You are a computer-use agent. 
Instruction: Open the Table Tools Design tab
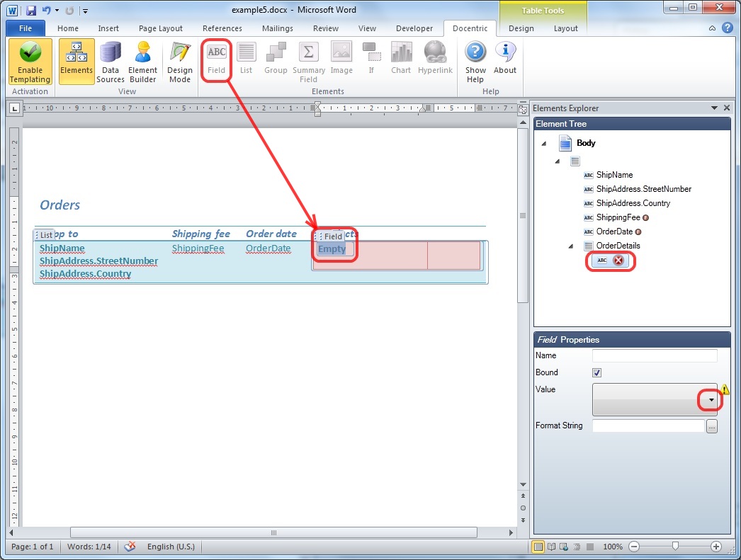point(521,28)
